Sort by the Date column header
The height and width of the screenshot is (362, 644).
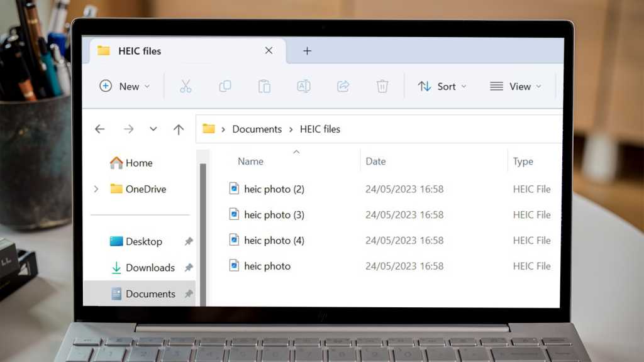[x=375, y=162]
